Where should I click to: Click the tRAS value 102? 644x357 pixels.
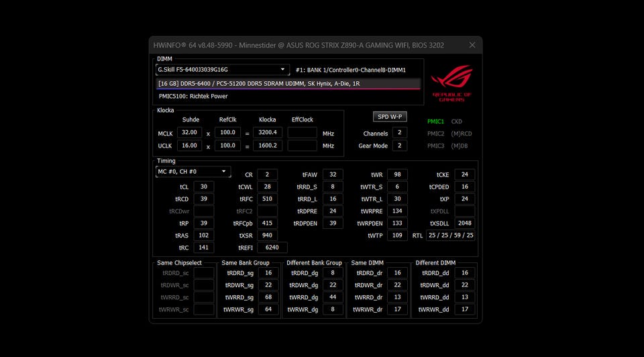pyautogui.click(x=204, y=236)
